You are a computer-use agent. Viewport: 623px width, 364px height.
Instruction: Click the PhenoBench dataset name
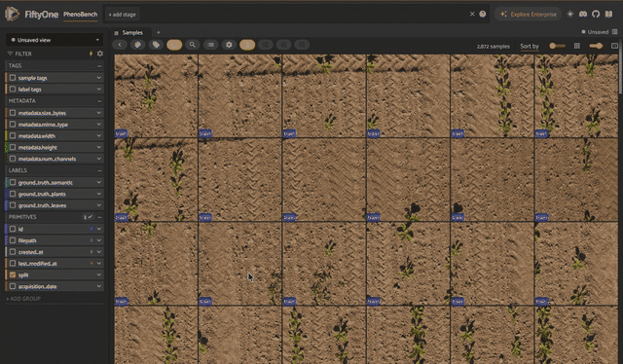pyautogui.click(x=80, y=15)
